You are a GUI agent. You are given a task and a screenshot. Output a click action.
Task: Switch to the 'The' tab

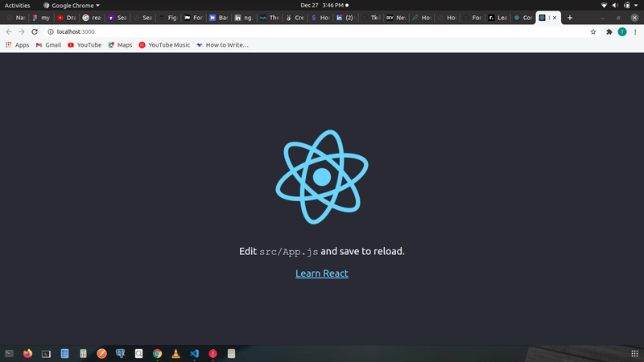tap(270, 18)
